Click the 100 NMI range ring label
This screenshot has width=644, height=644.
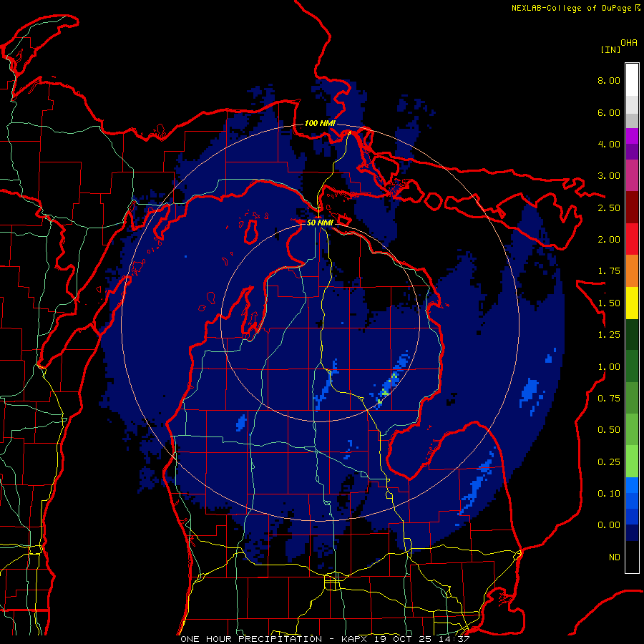tap(320, 123)
